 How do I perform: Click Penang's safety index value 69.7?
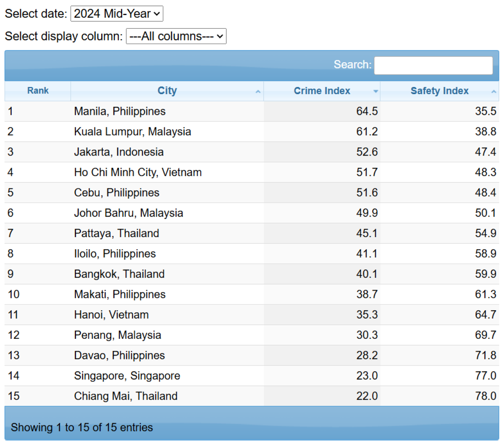[486, 335]
